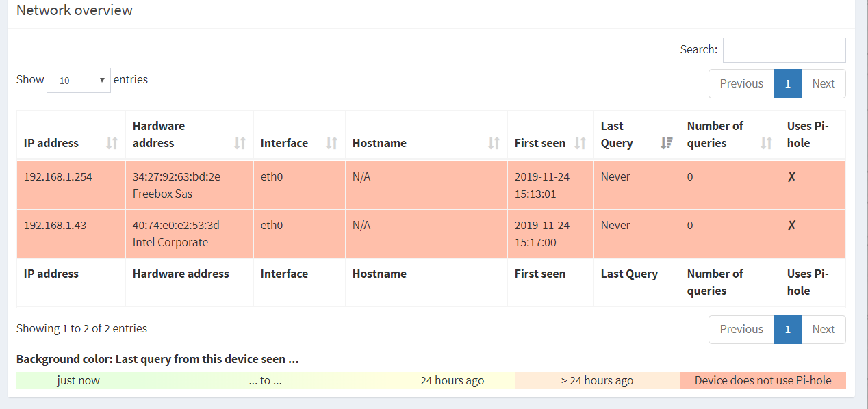
Task: Toggle Last Query descending sort icon
Action: click(666, 143)
